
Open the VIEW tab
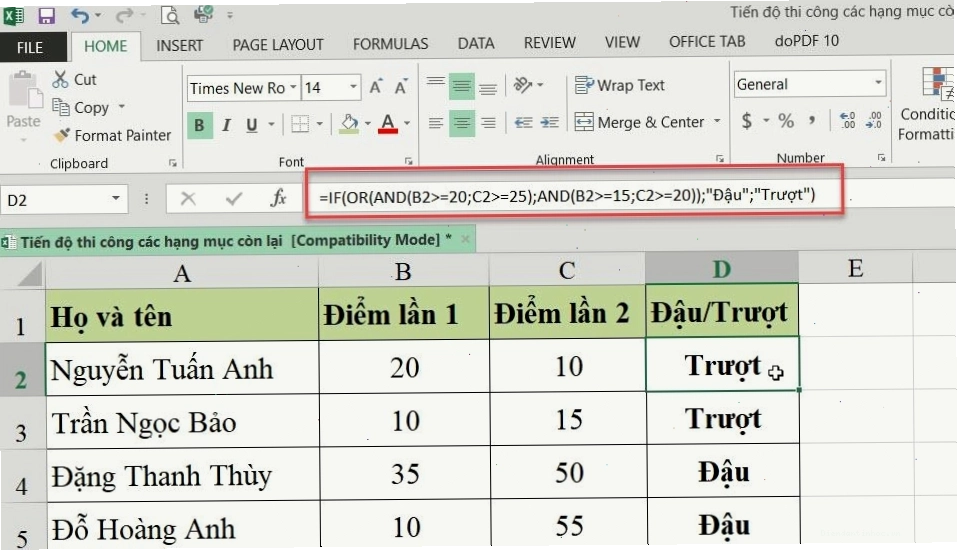click(x=622, y=42)
